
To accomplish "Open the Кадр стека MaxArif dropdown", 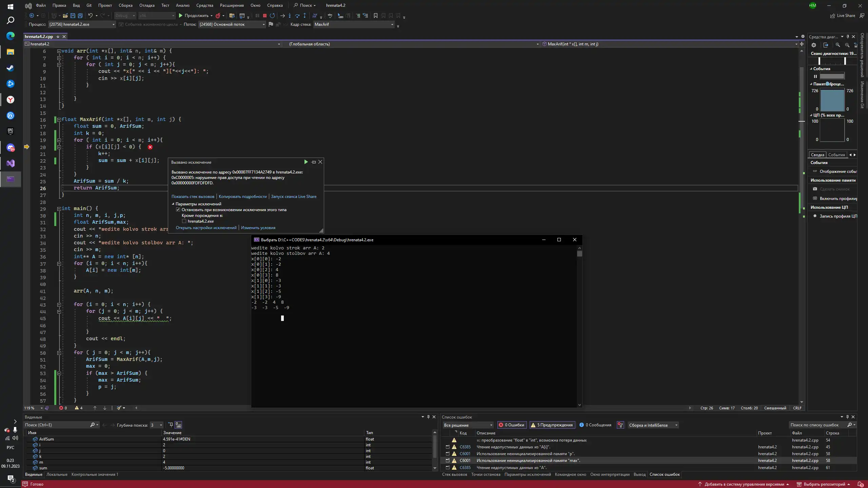I will 354,24.
